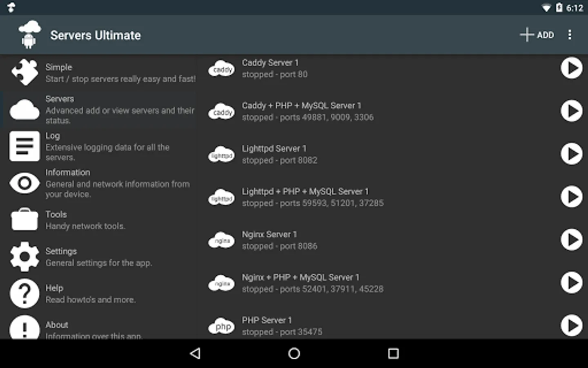
Task: Click the Wi-Fi status bar icon
Action: coord(546,8)
